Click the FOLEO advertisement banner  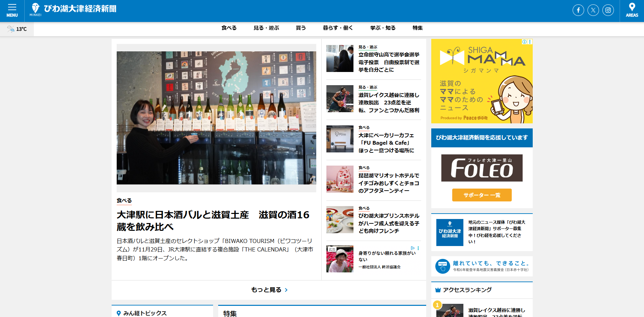[482, 168]
